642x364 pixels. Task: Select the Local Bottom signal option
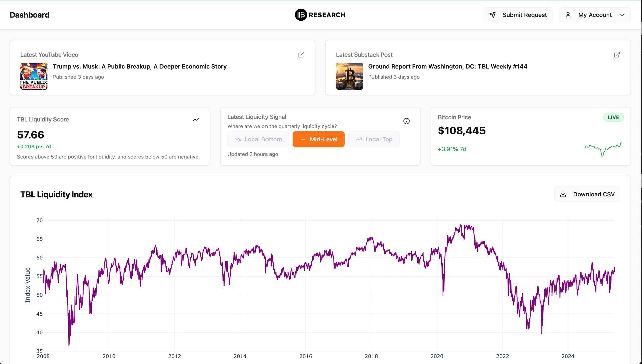[x=258, y=139]
